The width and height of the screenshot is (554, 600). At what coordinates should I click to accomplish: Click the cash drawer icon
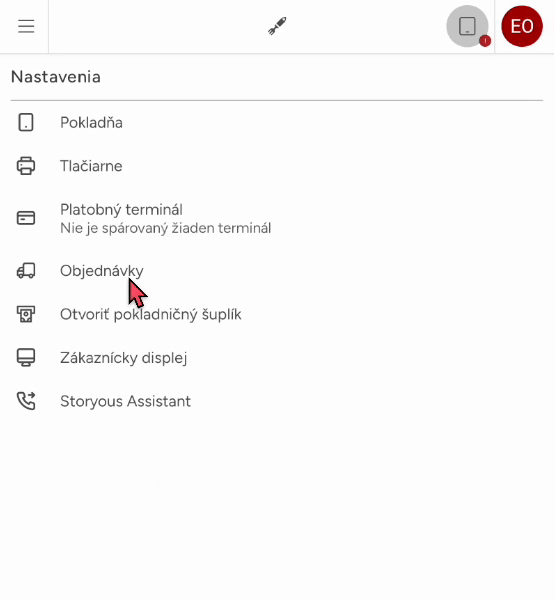[26, 314]
